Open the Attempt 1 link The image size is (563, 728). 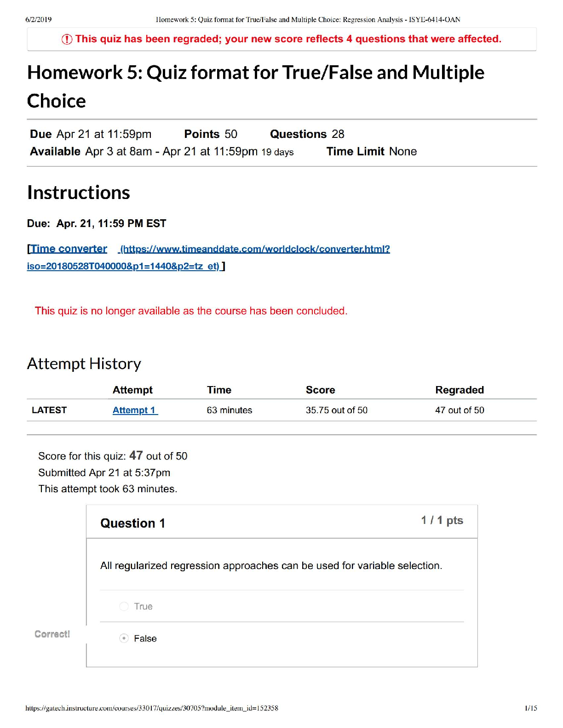pos(135,410)
